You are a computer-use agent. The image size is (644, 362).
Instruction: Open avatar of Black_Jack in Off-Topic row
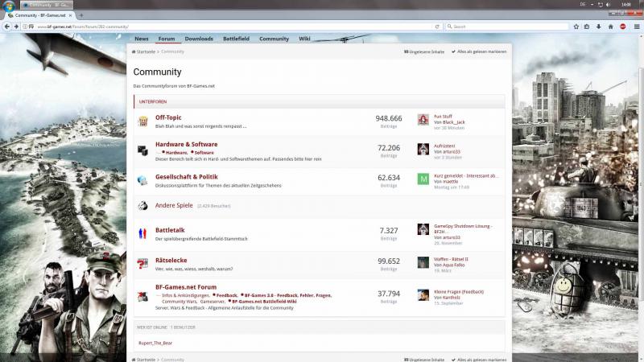tap(423, 120)
